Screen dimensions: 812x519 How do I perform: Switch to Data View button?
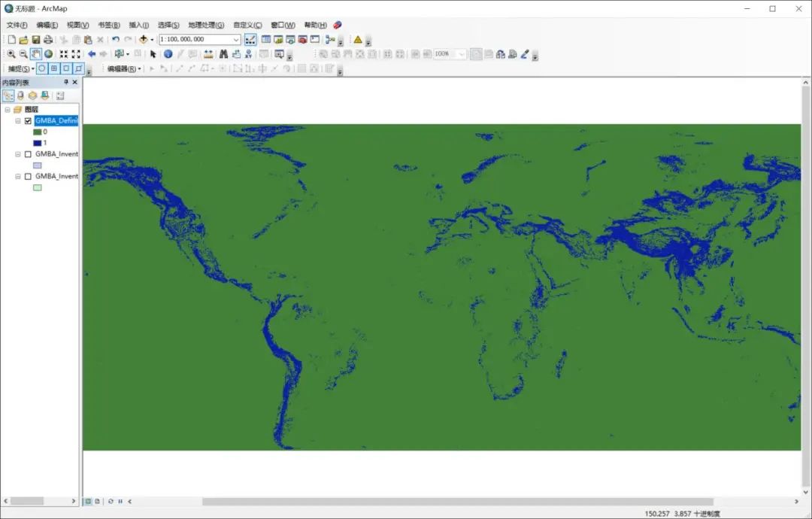point(88,502)
